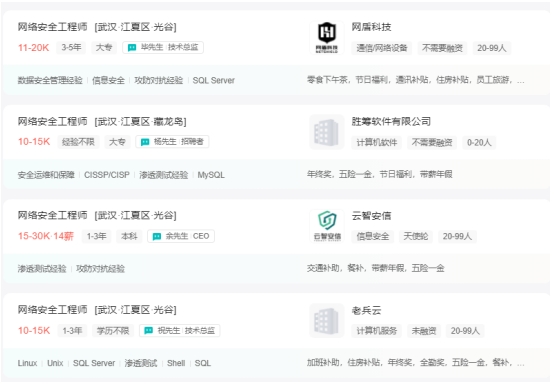Image resolution: width=556 pixels, height=387 pixels.
Task: Click chat icon beside 祝先生 技术总监
Action: click(149, 331)
